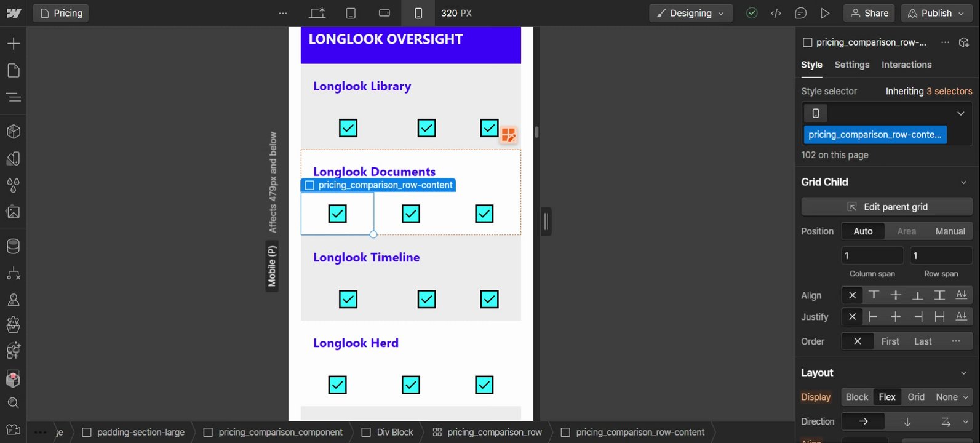Open the Add elements panel
980x443 pixels.
13,44
